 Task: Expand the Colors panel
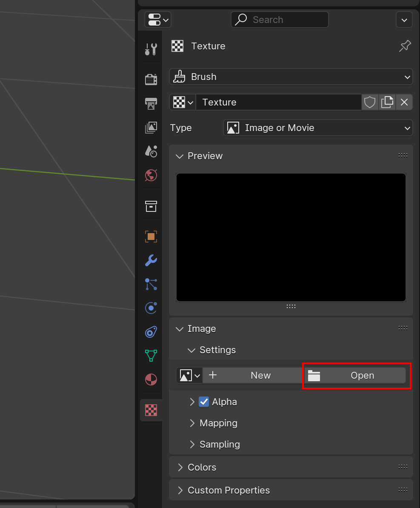pos(180,468)
